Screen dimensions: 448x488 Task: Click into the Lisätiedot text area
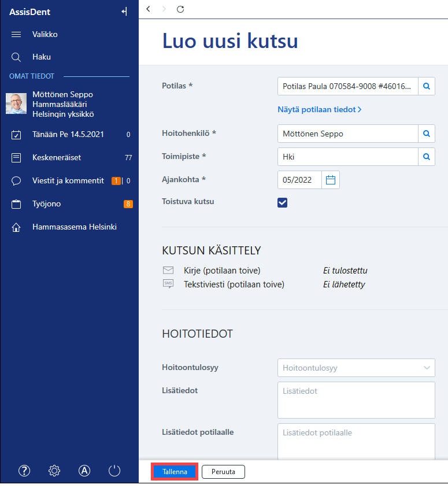[356, 400]
